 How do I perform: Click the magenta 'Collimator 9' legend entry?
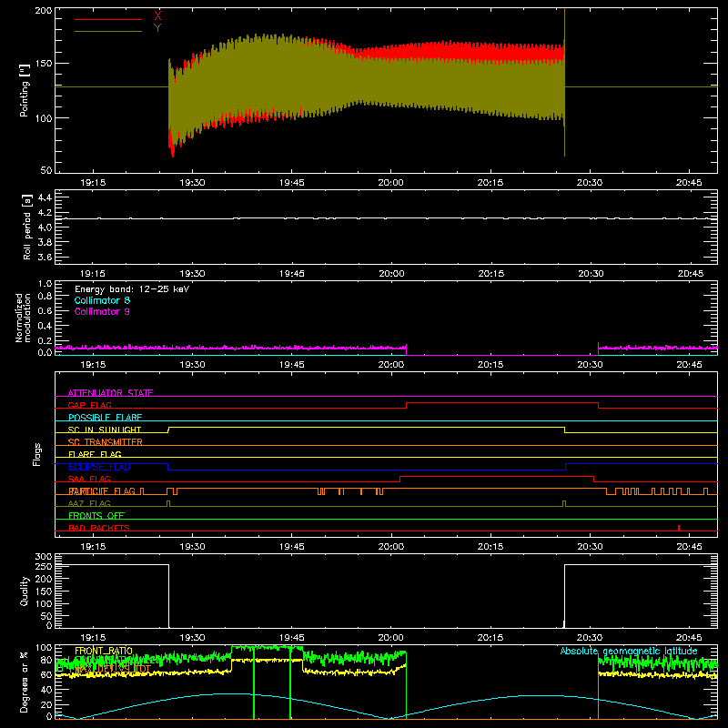[102, 311]
